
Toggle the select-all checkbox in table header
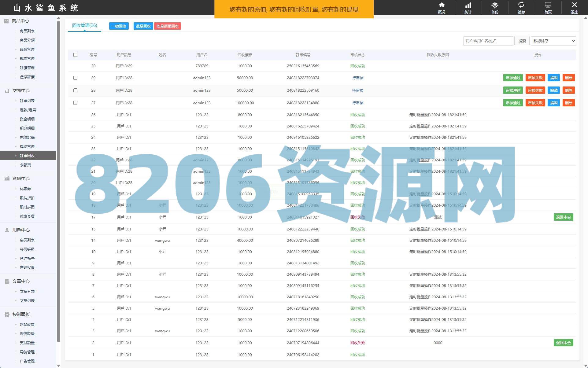click(x=75, y=55)
